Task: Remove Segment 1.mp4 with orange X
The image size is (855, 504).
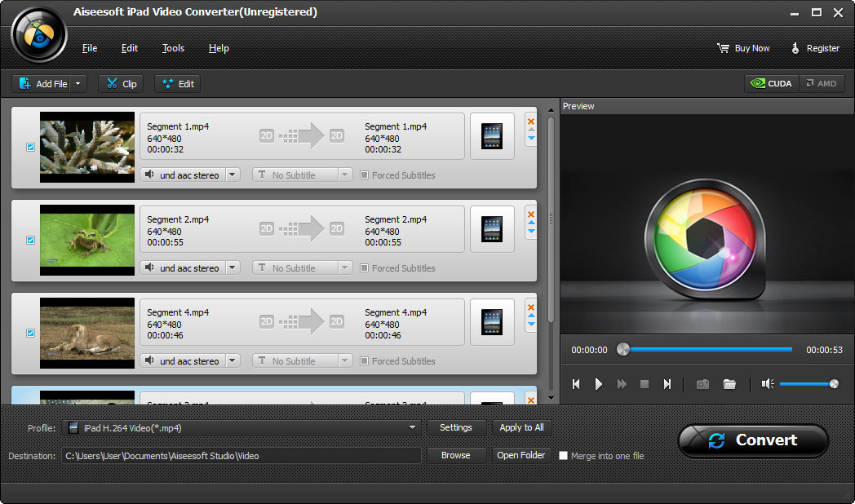Action: pyautogui.click(x=531, y=121)
